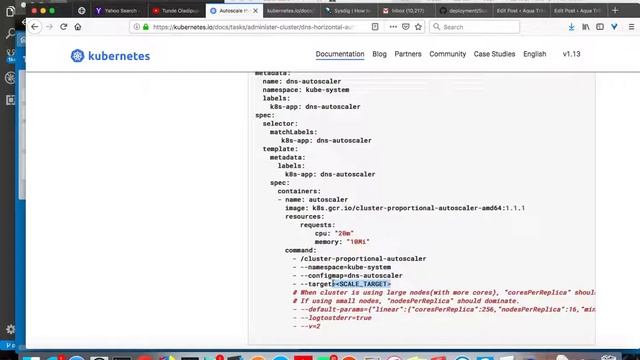
Task: Open the English language dropdown
Action: (x=535, y=54)
